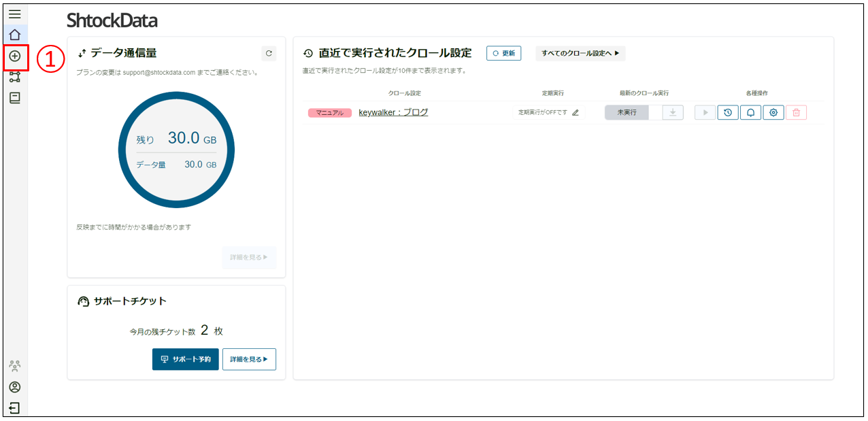Open the hamburger menu in the sidebar
Screen dimensions: 868x421
14,14
